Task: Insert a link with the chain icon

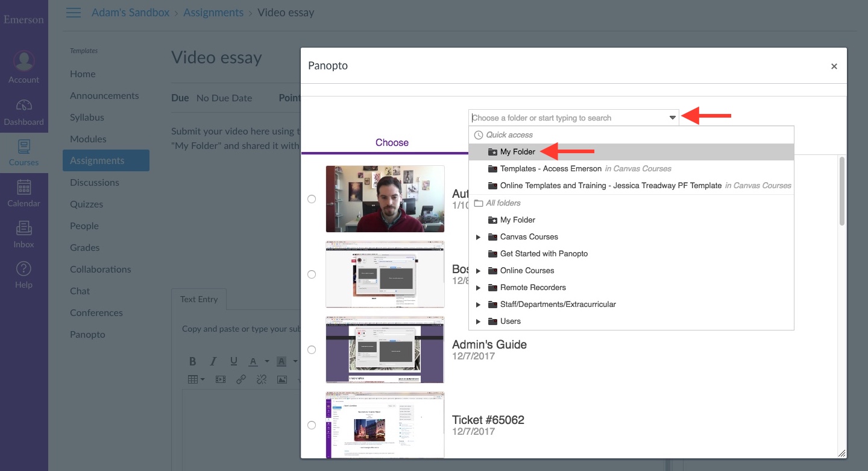Action: tap(241, 379)
